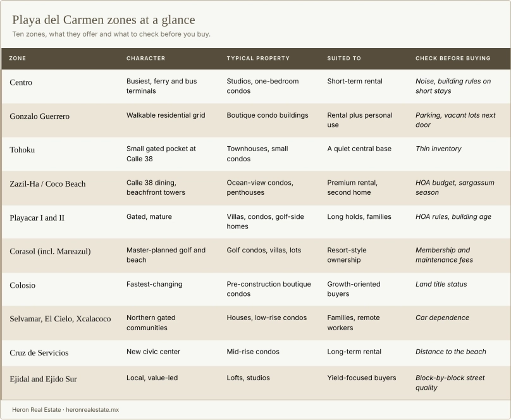Screen dimensions: 511x420
Task: Click 'Walkable residential grid' cell
Action: pyautogui.click(x=166, y=115)
